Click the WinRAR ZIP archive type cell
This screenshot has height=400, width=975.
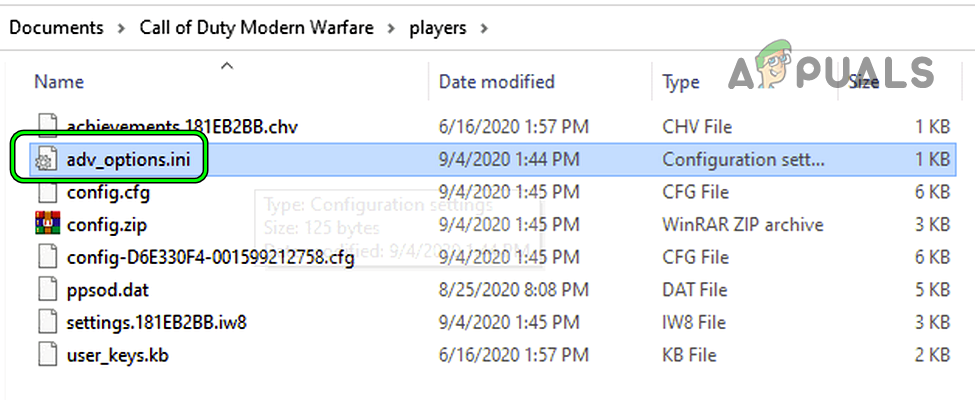(743, 225)
